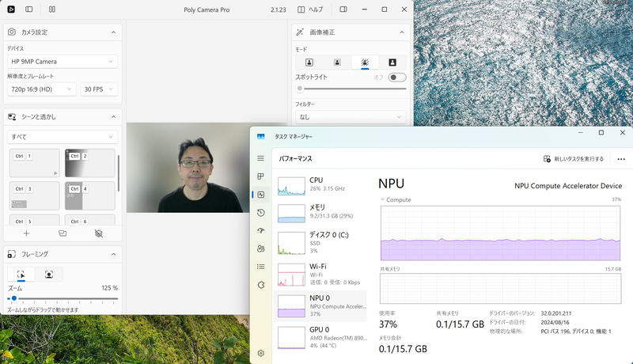The width and height of the screenshot is (633, 364).
Task: Click the magic wand icon beside 画像補正
Action: [300, 32]
